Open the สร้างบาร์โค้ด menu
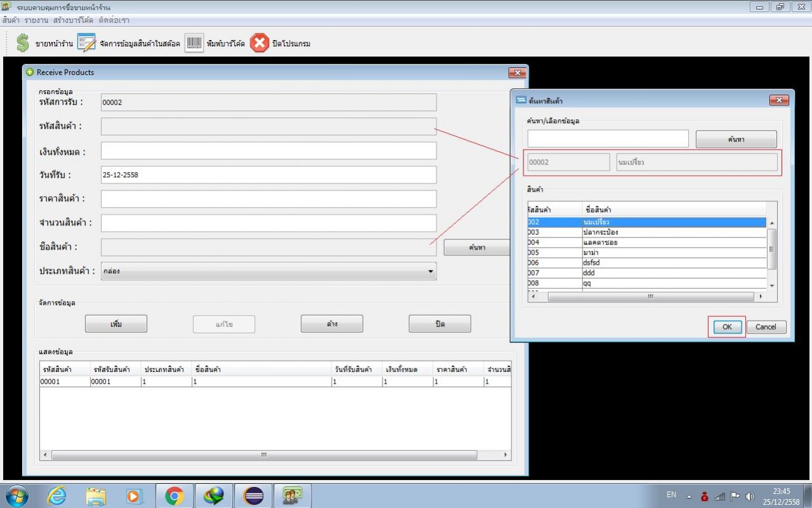Screen dimensions: 812x508 73,20
